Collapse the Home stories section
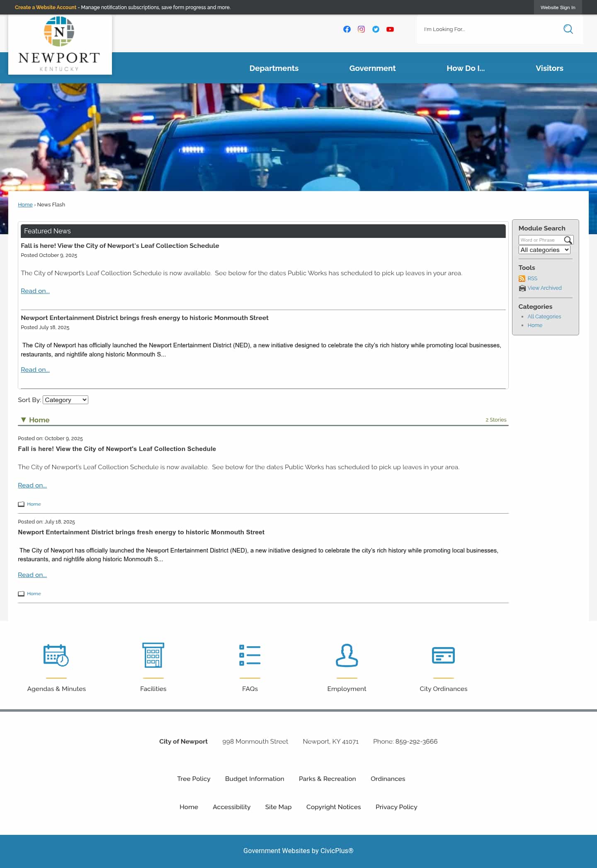The width and height of the screenshot is (597, 868). (x=24, y=420)
